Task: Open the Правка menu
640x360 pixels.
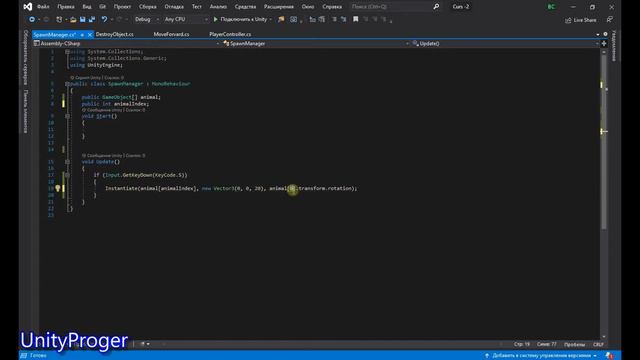Action: pos(66,7)
